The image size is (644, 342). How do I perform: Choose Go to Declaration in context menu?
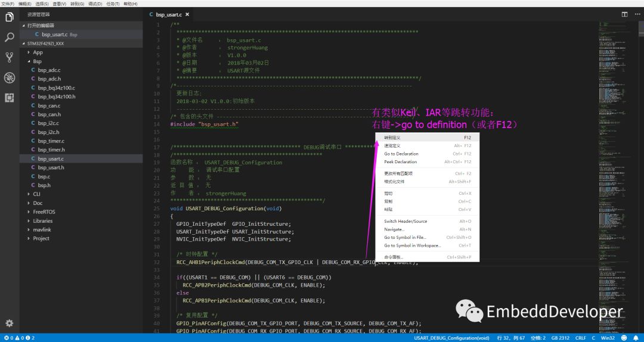[x=427, y=154]
